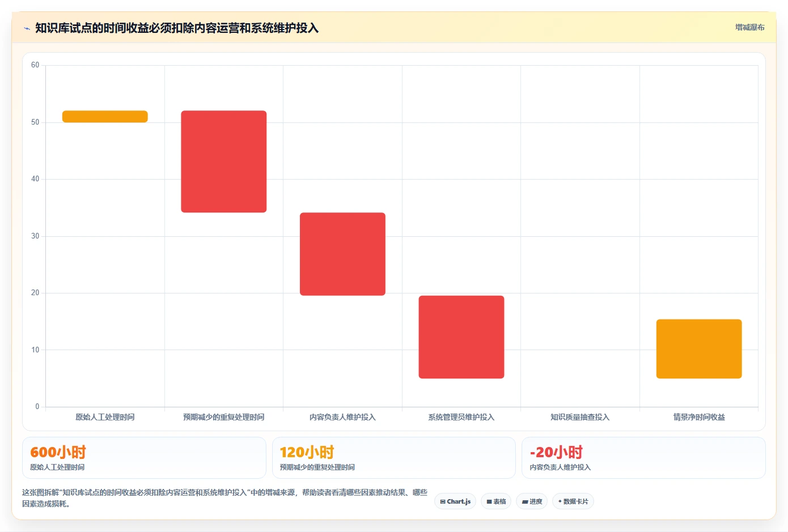Click the Chart.js tag in the footer
The width and height of the screenshot is (788, 532).
[455, 501]
